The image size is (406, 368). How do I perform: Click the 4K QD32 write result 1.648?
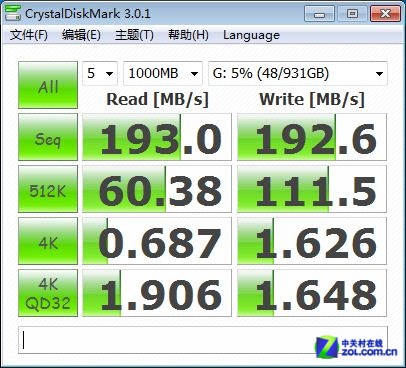pyautogui.click(x=312, y=293)
